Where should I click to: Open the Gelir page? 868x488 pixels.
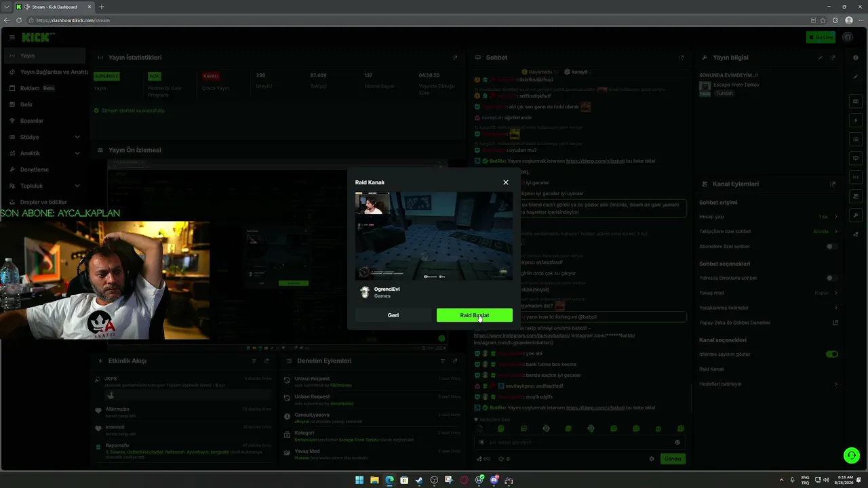(x=44, y=104)
